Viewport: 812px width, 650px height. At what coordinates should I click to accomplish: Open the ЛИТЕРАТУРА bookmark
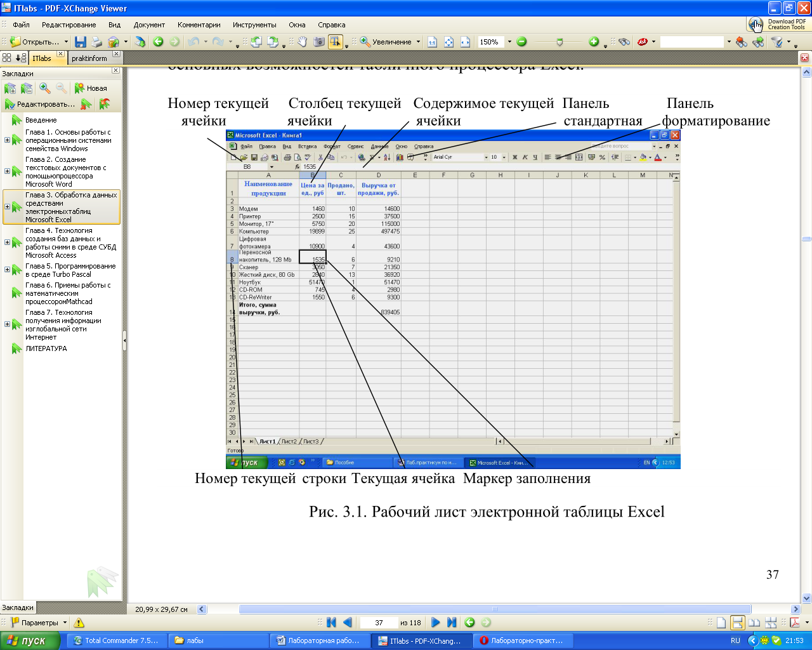click(x=46, y=348)
